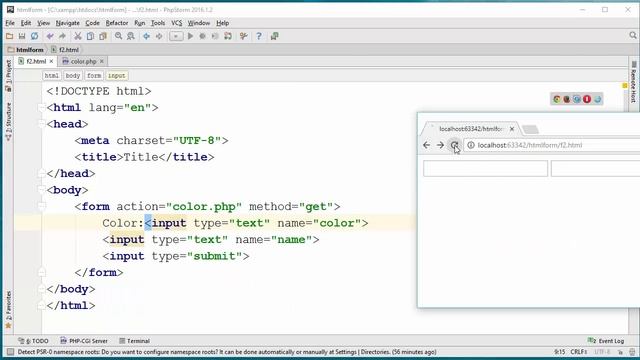
Task: Click the body breadcrumb
Action: coord(73,76)
